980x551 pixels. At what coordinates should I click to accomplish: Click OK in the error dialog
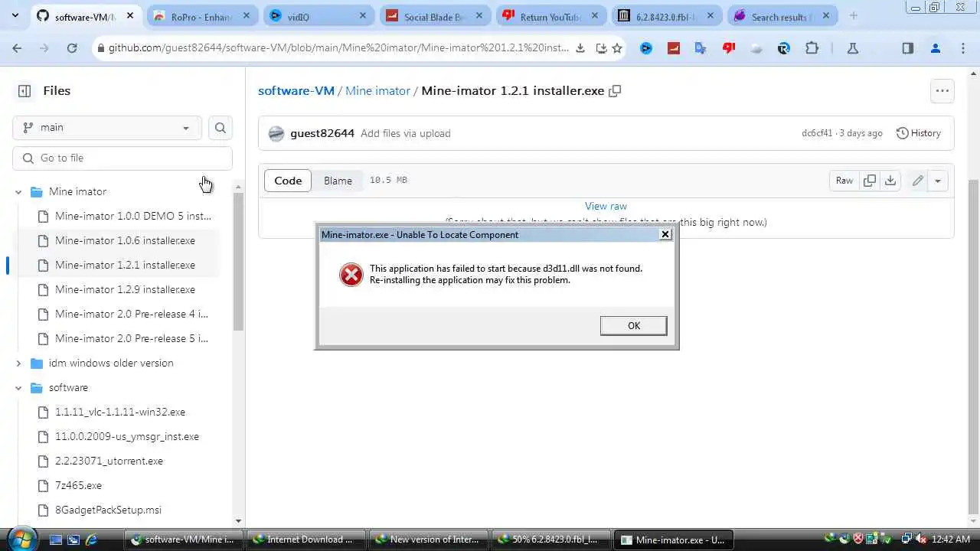point(633,325)
